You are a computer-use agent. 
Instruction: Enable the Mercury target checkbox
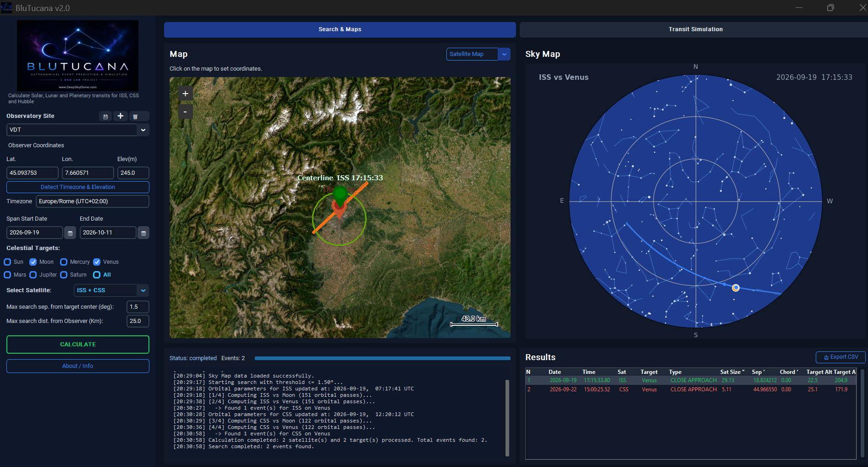pyautogui.click(x=64, y=262)
